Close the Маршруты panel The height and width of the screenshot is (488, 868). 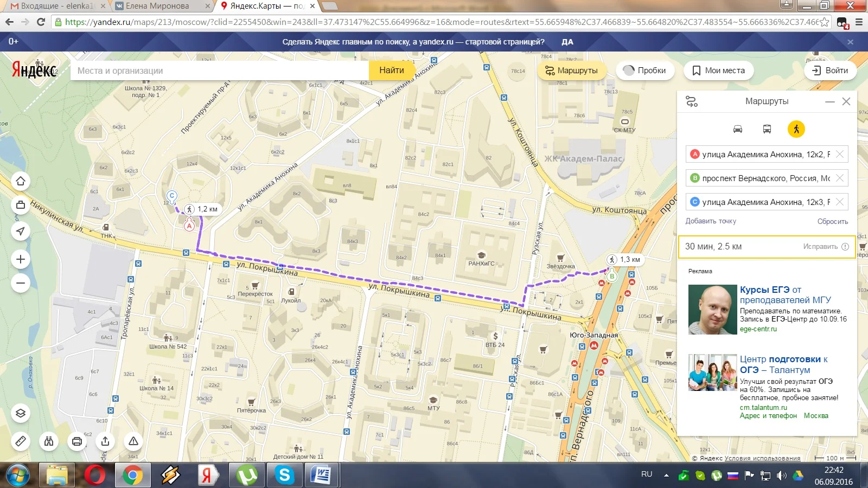pos(846,101)
